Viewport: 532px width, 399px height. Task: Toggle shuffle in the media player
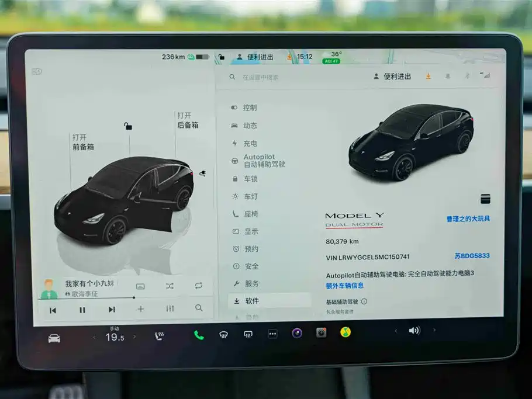tap(170, 286)
